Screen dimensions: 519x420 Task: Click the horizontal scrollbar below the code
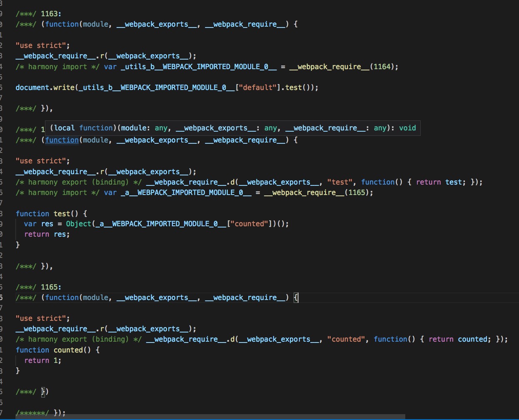coord(208,417)
